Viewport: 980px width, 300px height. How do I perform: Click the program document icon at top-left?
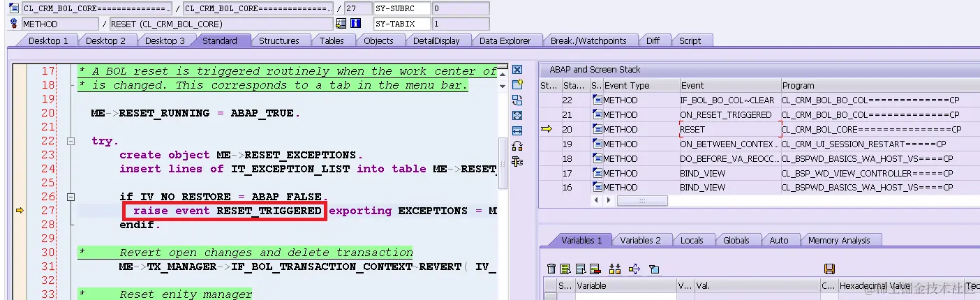click(13, 8)
